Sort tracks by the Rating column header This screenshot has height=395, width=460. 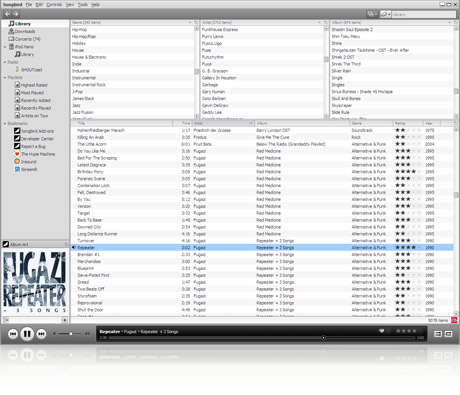click(x=408, y=123)
